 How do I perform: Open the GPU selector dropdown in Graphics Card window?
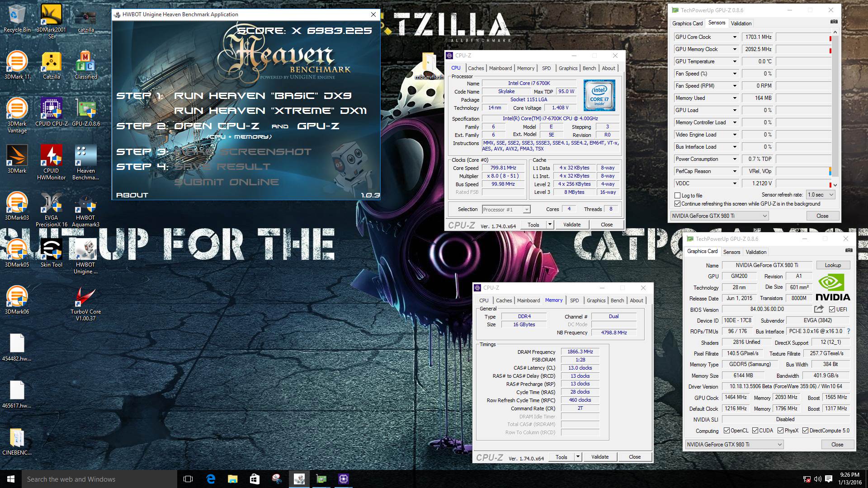(734, 445)
